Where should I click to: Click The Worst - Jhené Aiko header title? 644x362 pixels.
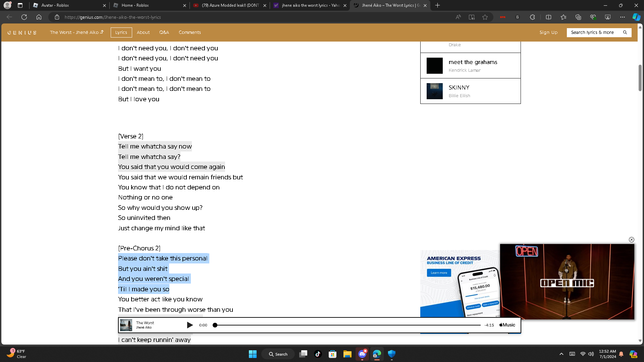pyautogui.click(x=74, y=33)
